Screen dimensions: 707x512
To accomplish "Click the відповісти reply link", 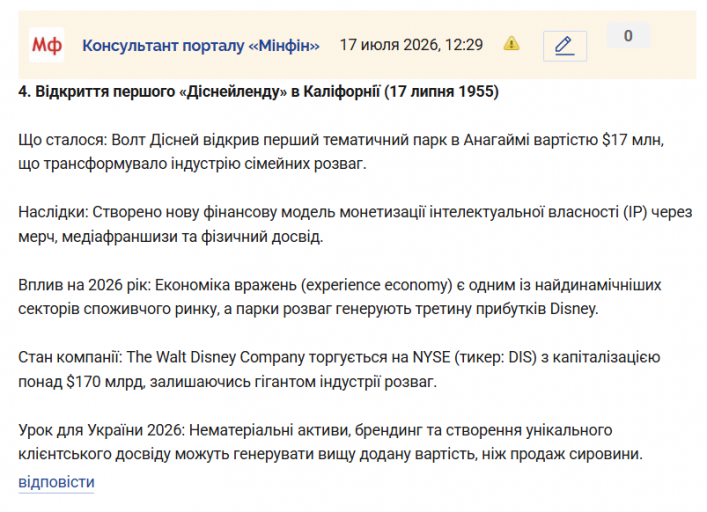I will (x=56, y=482).
